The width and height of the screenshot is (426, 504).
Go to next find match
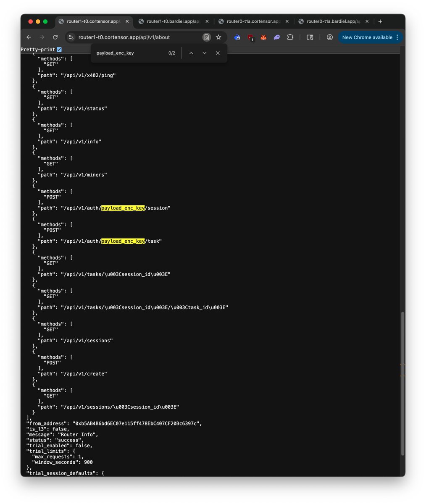point(205,53)
